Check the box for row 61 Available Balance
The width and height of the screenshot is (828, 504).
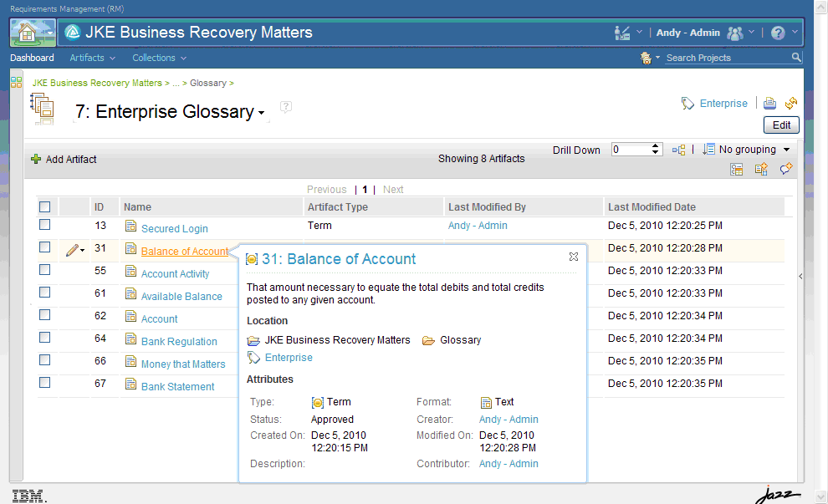click(x=45, y=292)
